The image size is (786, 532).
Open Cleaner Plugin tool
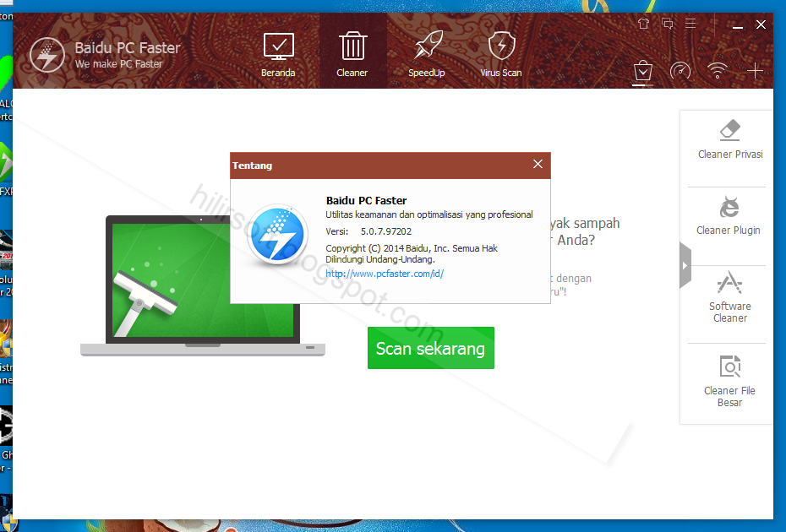click(729, 216)
